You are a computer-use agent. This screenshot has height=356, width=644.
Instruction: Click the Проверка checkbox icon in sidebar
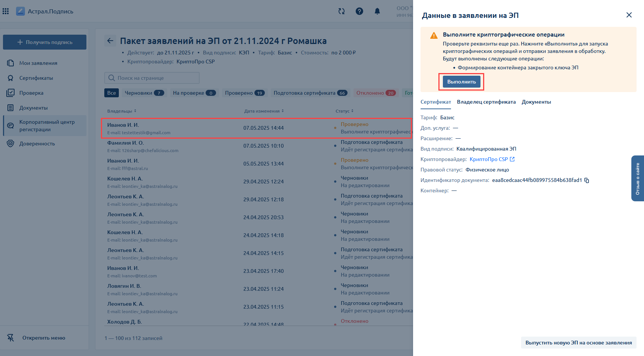pyautogui.click(x=10, y=92)
